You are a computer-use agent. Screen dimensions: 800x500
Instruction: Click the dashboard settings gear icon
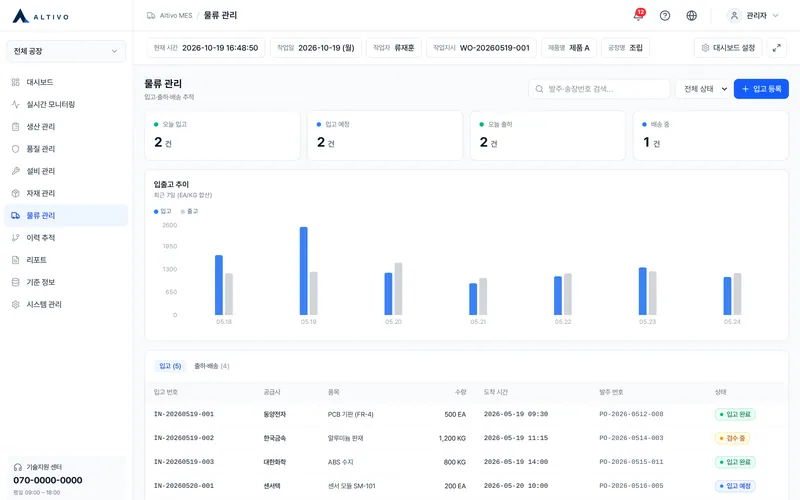pyautogui.click(x=705, y=48)
